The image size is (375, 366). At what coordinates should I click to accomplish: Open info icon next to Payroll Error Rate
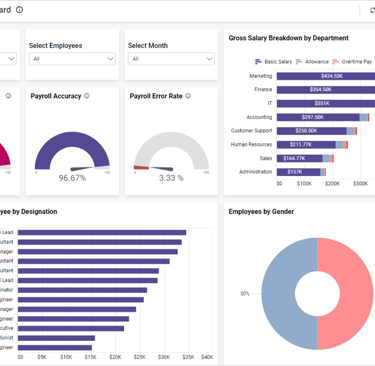[188, 96]
